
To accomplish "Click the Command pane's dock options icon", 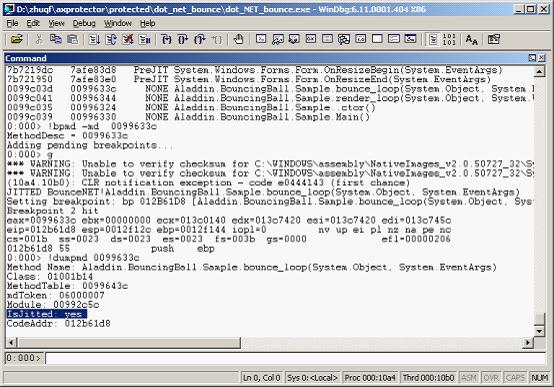I will (x=532, y=58).
